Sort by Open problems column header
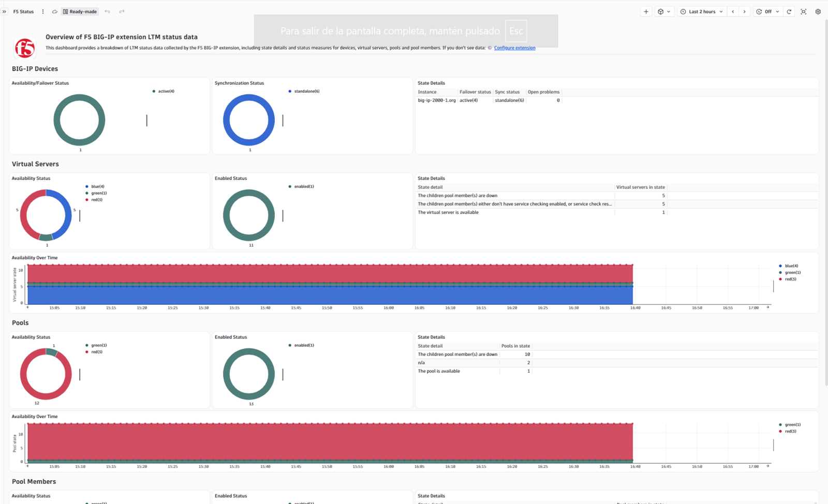Viewport: 828px width, 504px height. point(543,92)
